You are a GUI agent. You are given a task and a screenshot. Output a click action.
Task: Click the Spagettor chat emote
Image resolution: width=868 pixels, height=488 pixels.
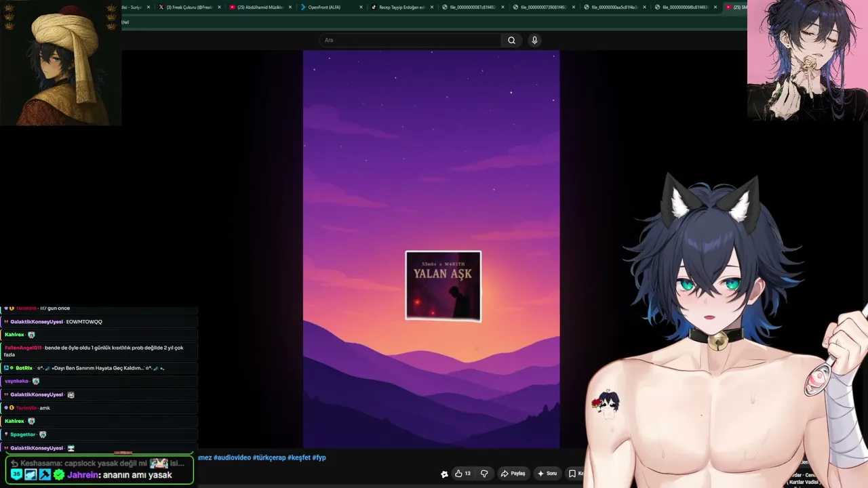[43, 434]
